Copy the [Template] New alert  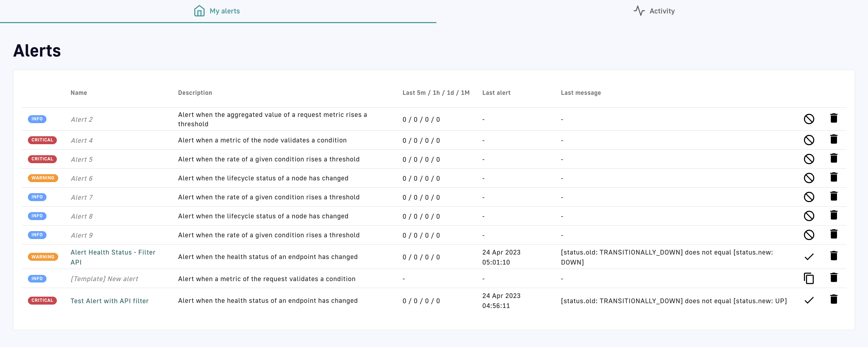point(809,278)
